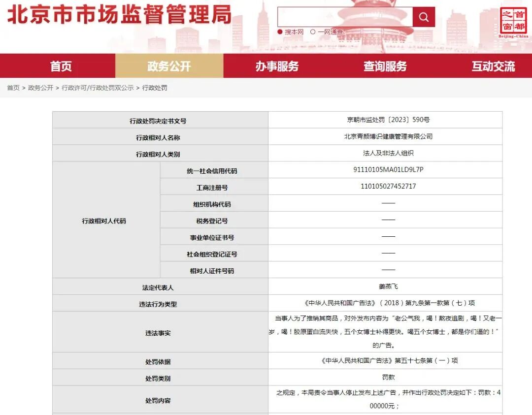Click the value 法人及非法人组织
This screenshot has height=415, width=532.
[389, 153]
